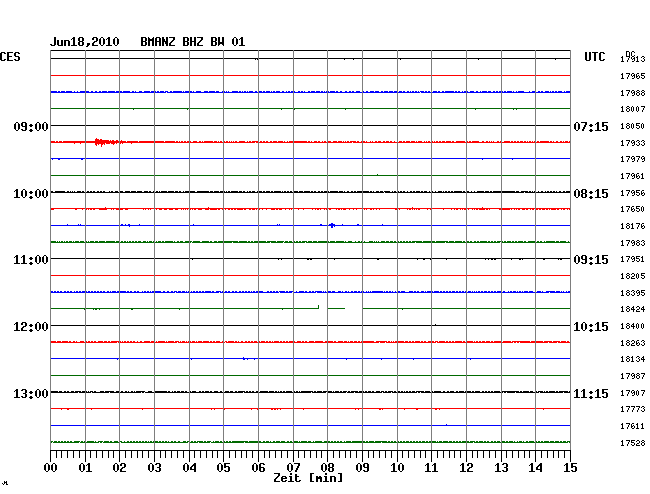Click the 00 minute axis label

pos(51,468)
